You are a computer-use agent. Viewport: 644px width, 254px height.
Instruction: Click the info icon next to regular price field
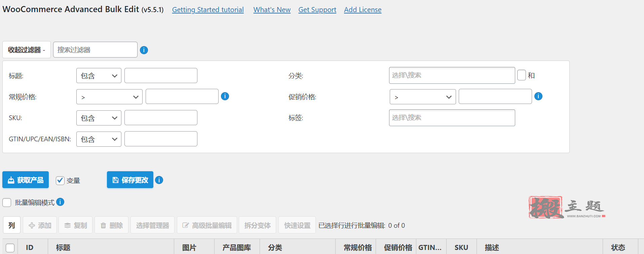225,96
